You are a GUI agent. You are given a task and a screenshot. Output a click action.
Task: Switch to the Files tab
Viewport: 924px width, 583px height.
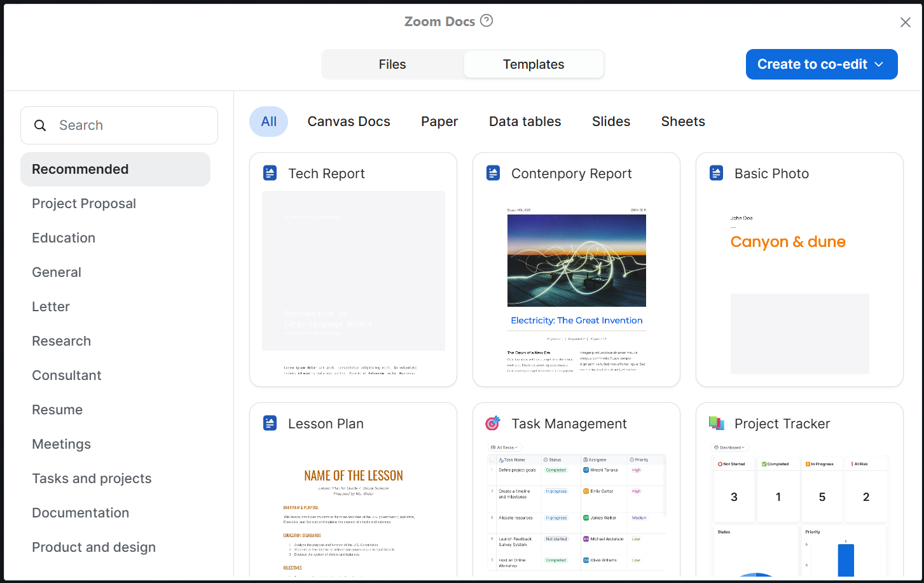(x=392, y=64)
